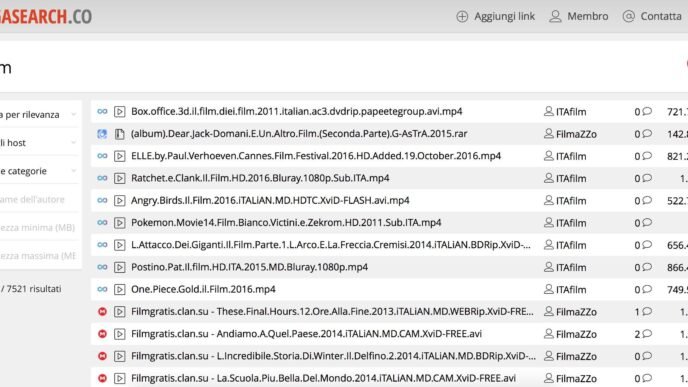Open La.Scuola.Piu.Bella.Del.Mondo.2014 link

[323, 378]
